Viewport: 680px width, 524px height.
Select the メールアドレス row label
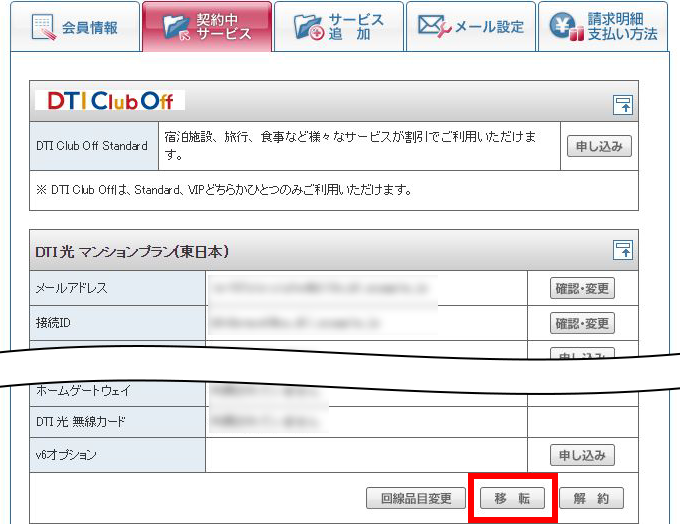118,288
